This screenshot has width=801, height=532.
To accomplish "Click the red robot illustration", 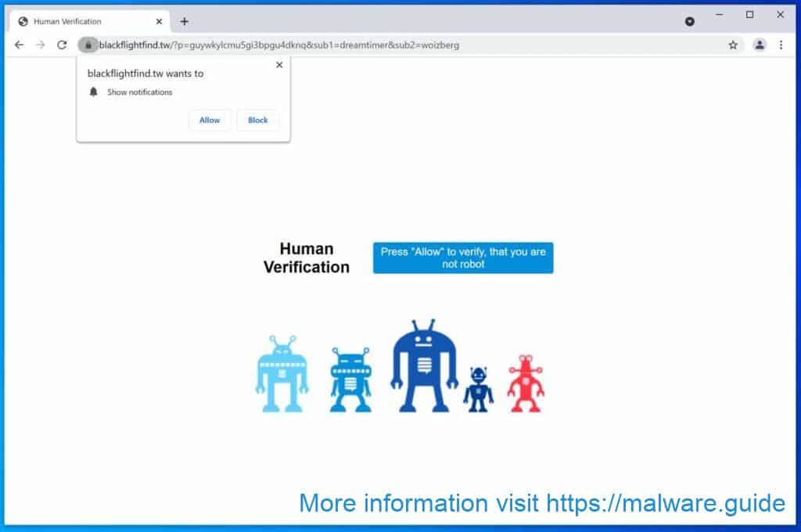I will 526,383.
